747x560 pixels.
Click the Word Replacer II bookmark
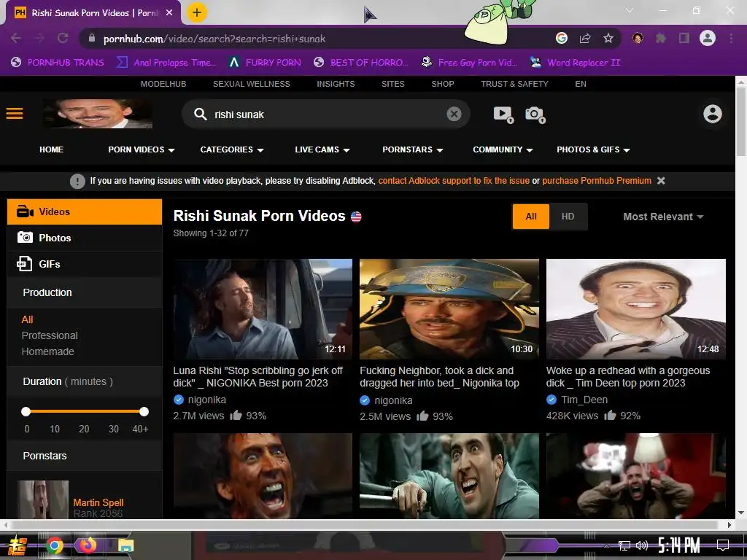[575, 63]
